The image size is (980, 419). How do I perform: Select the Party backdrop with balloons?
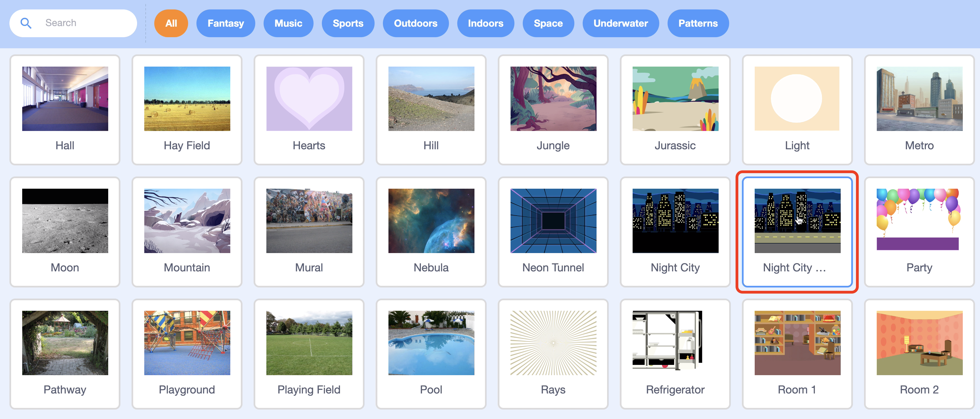pos(919,232)
